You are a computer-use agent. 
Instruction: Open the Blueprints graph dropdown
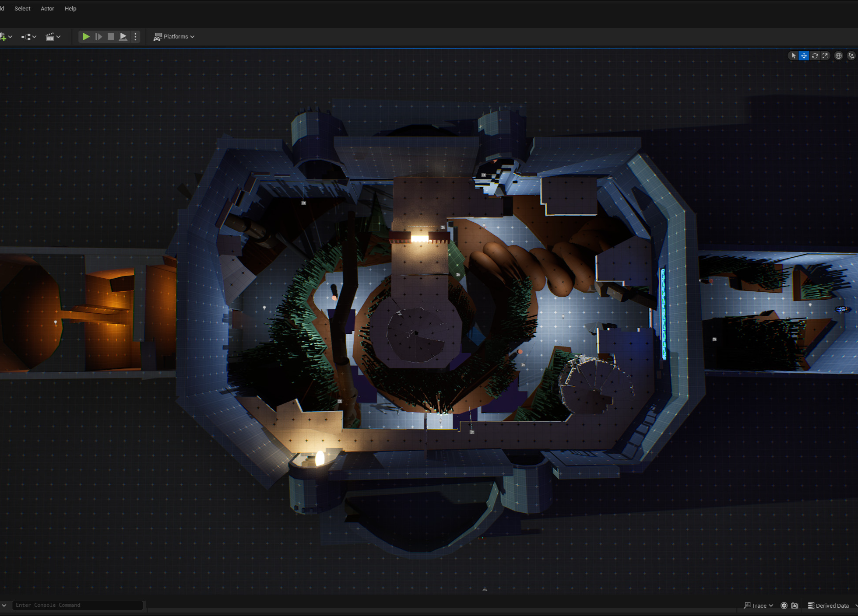28,37
